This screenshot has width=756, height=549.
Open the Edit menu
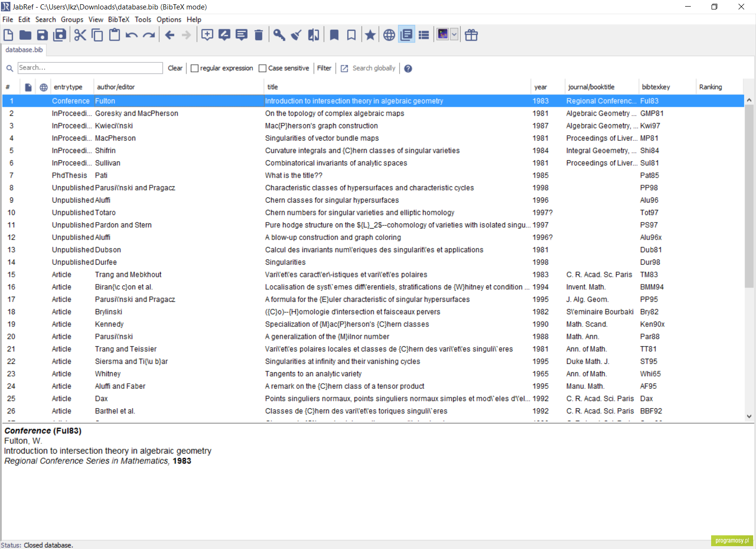24,19
